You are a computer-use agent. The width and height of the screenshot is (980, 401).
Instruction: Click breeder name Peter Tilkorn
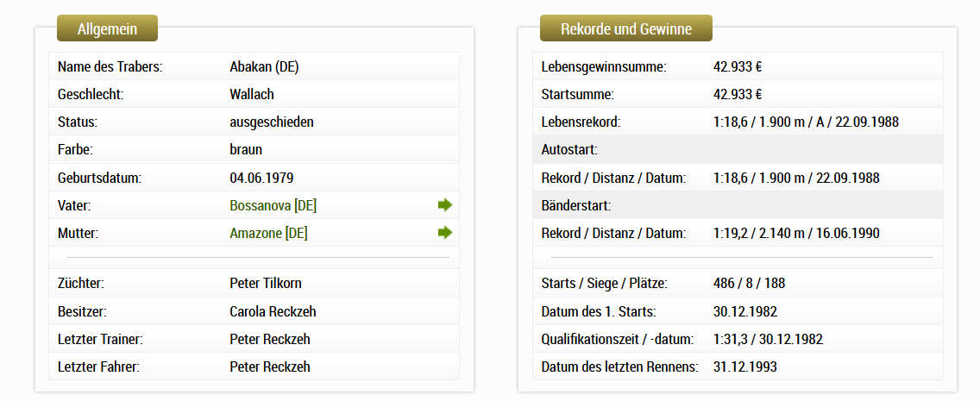click(266, 284)
